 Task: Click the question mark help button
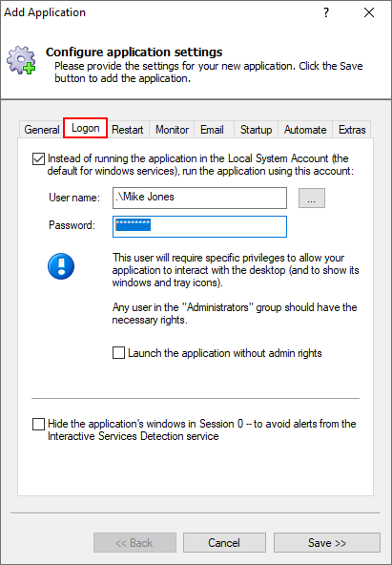click(326, 13)
